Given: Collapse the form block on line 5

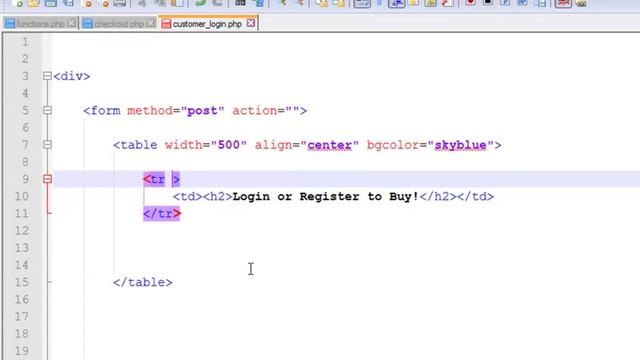Looking at the screenshot, I should point(47,110).
